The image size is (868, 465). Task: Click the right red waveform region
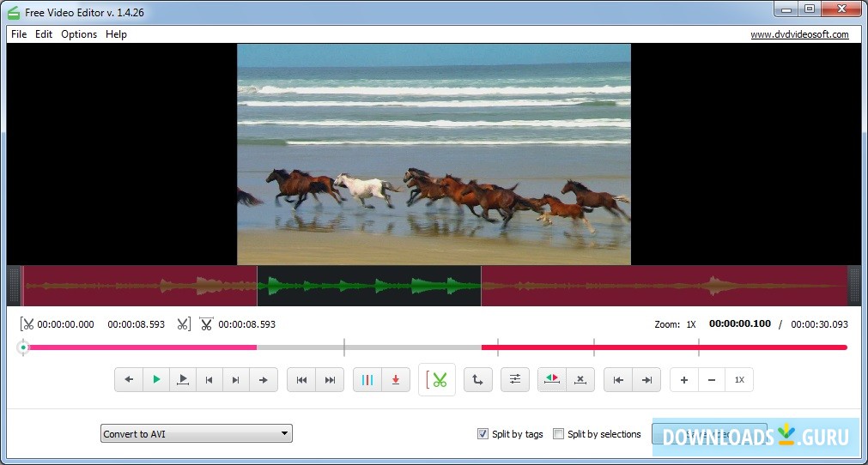(x=664, y=286)
